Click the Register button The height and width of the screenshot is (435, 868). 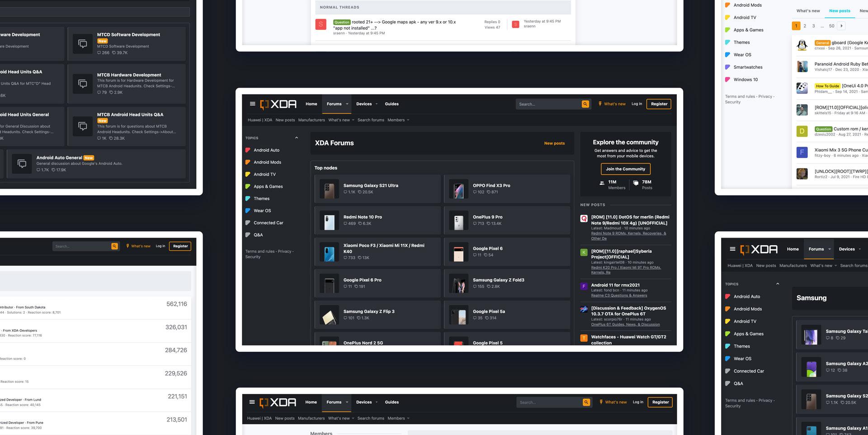[x=659, y=104]
